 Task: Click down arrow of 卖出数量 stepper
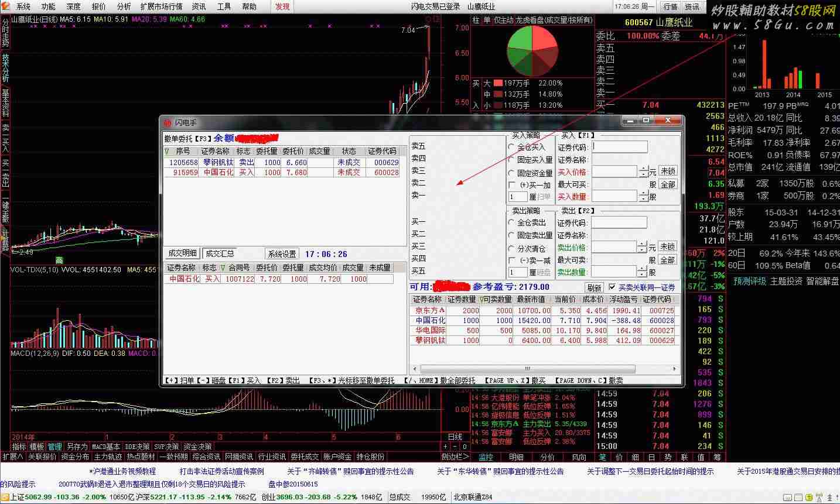(643, 275)
